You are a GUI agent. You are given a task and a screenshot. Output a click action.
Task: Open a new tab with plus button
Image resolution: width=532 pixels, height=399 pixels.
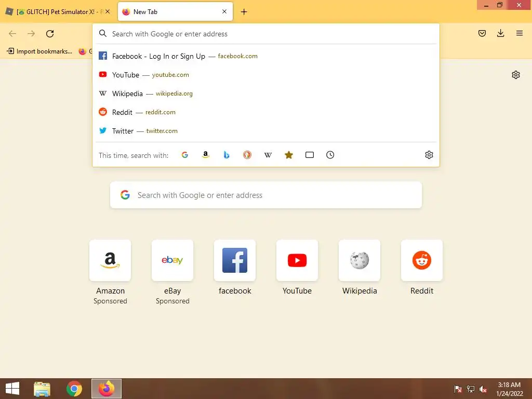(x=244, y=12)
